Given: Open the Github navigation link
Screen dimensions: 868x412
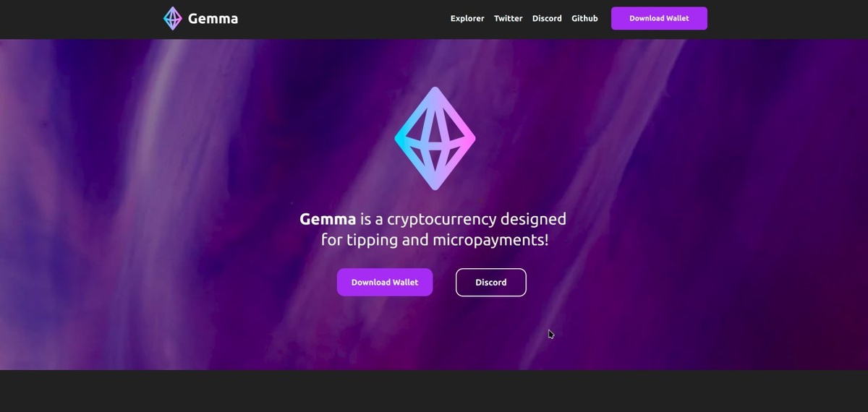Looking at the screenshot, I should tap(584, 19).
